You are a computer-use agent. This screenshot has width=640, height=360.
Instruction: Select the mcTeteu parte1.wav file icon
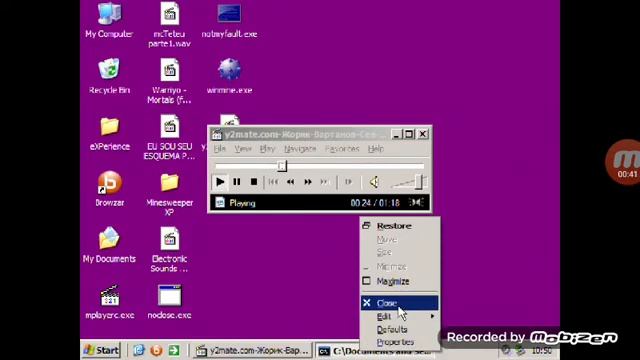pos(169,24)
